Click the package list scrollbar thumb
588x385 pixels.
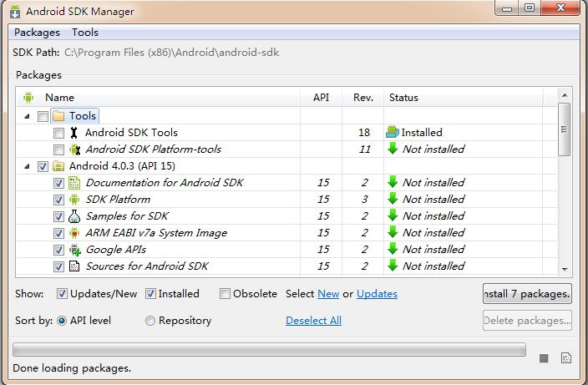pos(564,129)
